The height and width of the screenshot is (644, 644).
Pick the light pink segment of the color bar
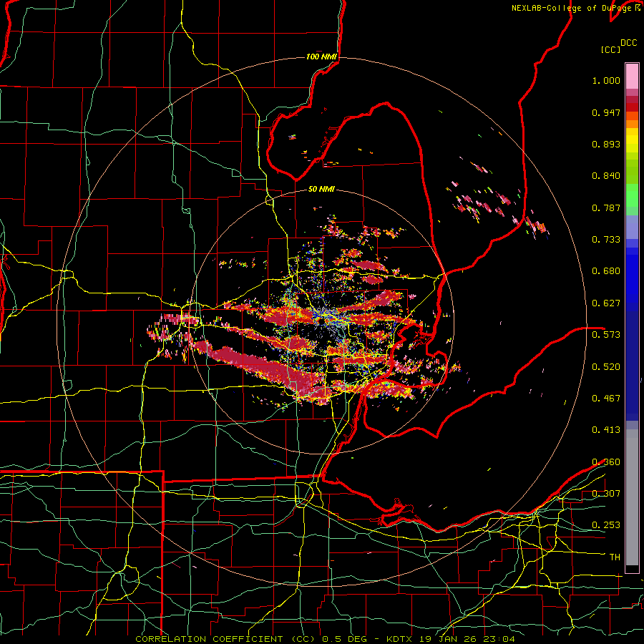632,77
